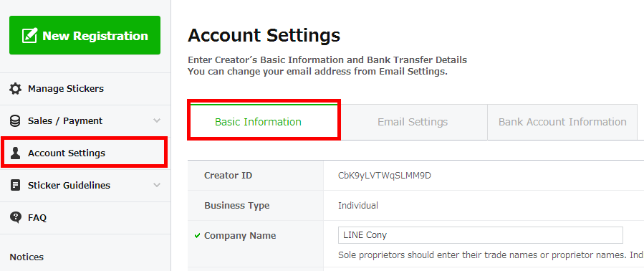Viewport: 644px width, 271px height.
Task: Click the Creator ID value text
Action: pos(385,176)
